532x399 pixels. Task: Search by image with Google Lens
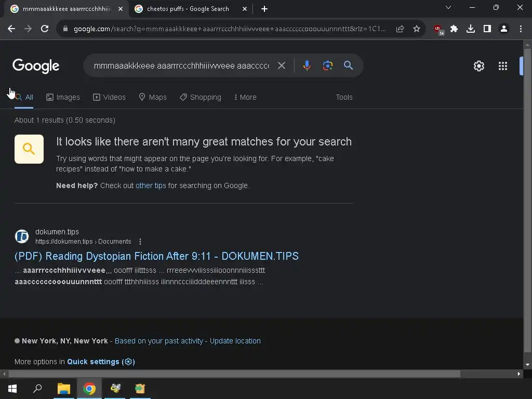click(x=327, y=65)
